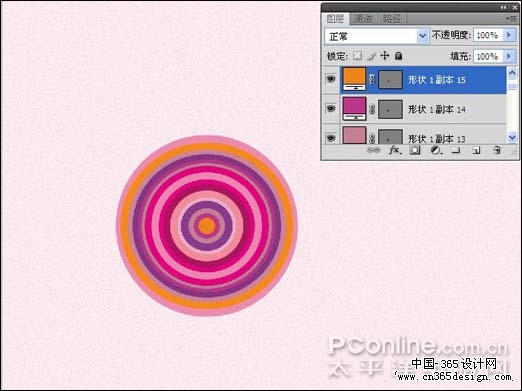Viewport: 522px width, 391px height.
Task: Select vector mask thumbnail of layer 13
Action: (x=390, y=136)
